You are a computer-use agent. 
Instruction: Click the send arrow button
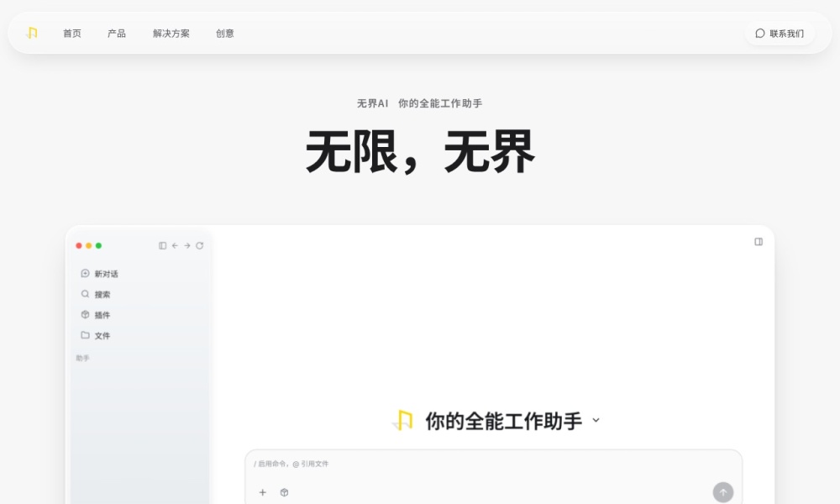722,492
